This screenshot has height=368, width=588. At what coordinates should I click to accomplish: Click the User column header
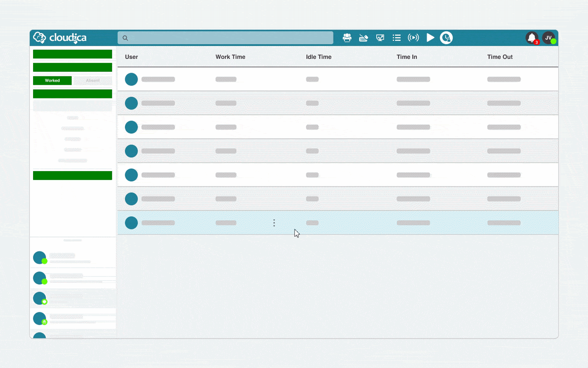click(131, 57)
